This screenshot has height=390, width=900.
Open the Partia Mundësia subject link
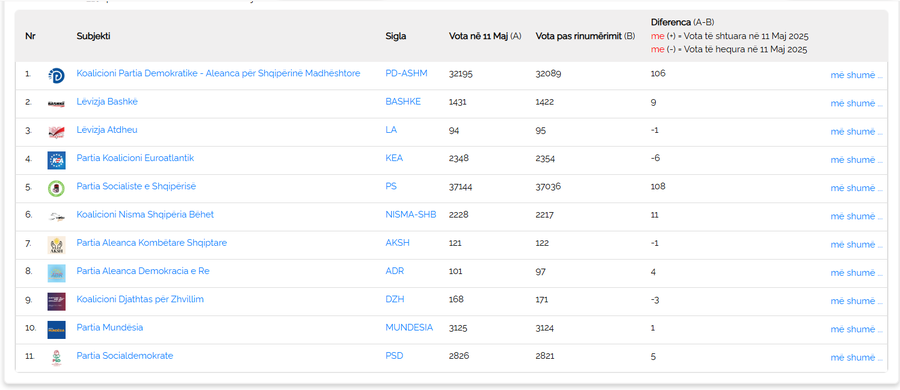click(110, 327)
